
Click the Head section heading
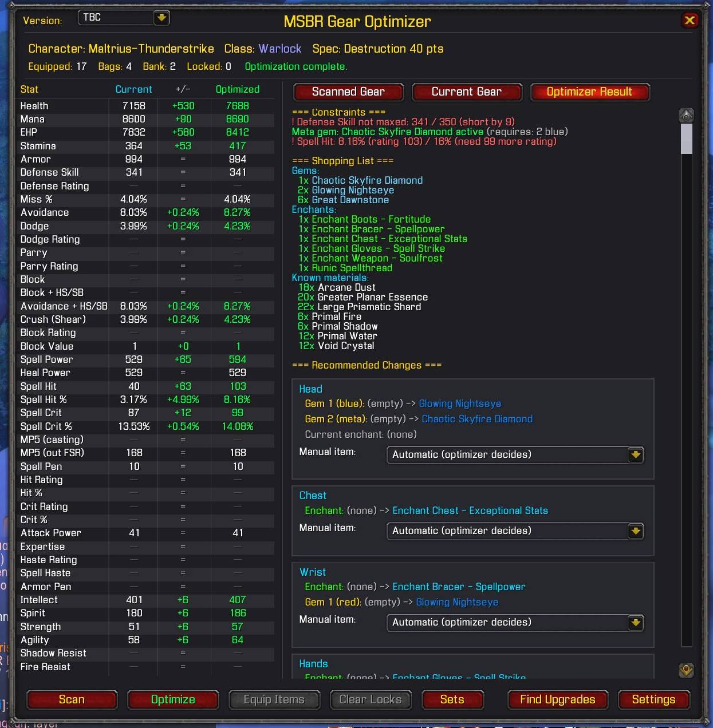click(x=310, y=389)
